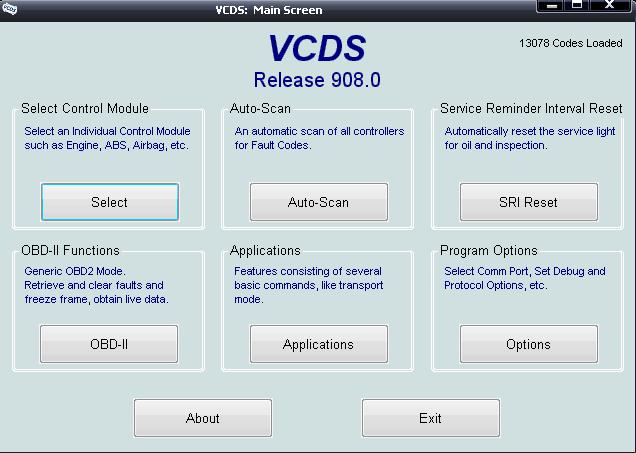Click the large VCDS logo heading
The image size is (636, 453).
(317, 48)
